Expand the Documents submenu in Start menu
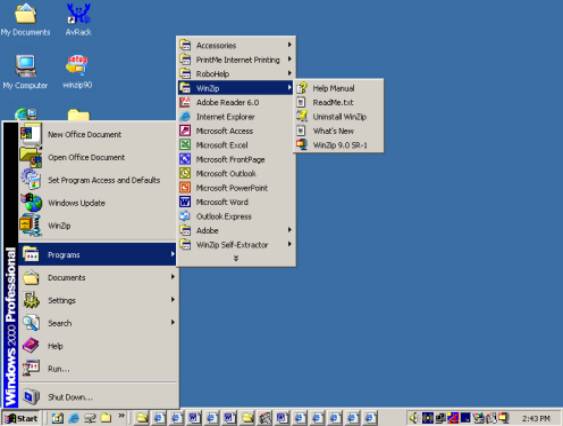This screenshot has height=426, width=563. click(x=98, y=278)
